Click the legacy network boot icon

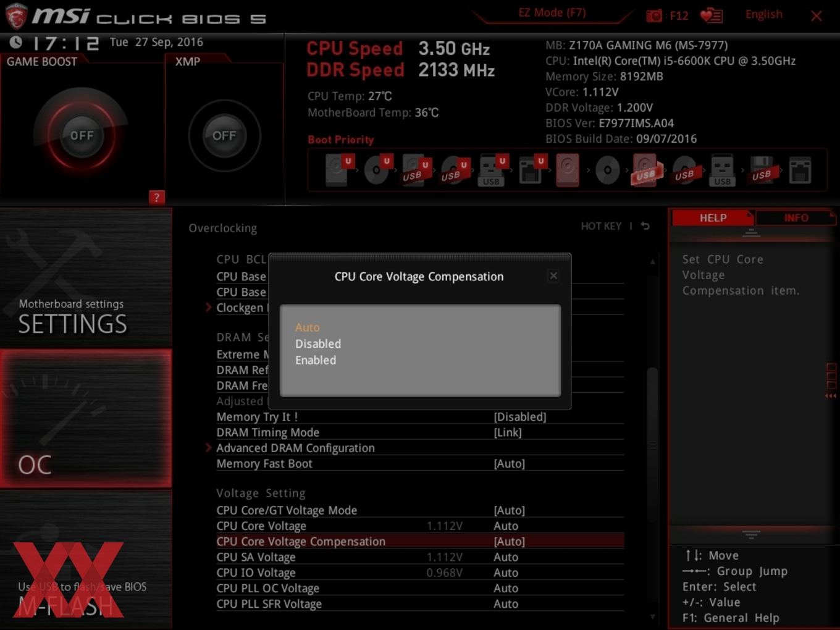800,170
